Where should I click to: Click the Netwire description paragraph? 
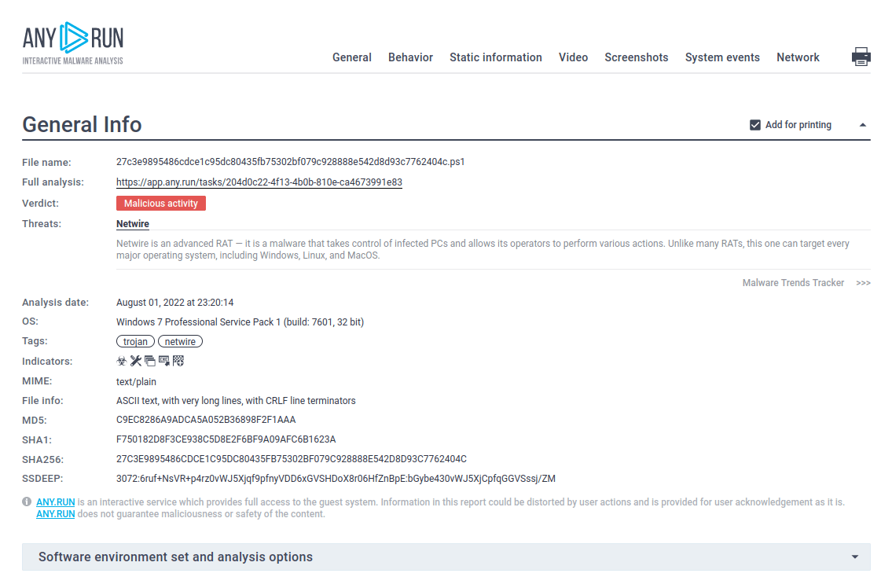[483, 249]
